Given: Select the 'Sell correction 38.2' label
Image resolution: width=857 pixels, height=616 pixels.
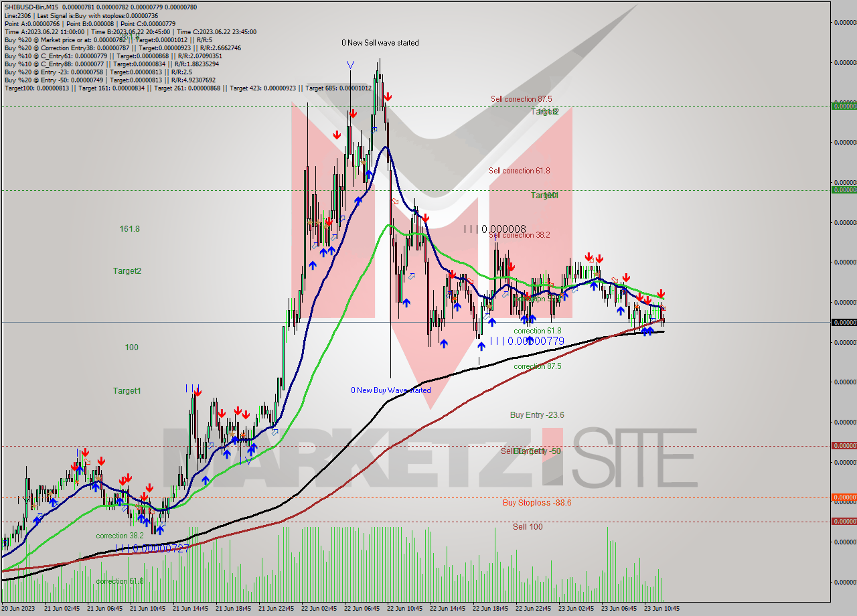Looking at the screenshot, I should (x=520, y=235).
